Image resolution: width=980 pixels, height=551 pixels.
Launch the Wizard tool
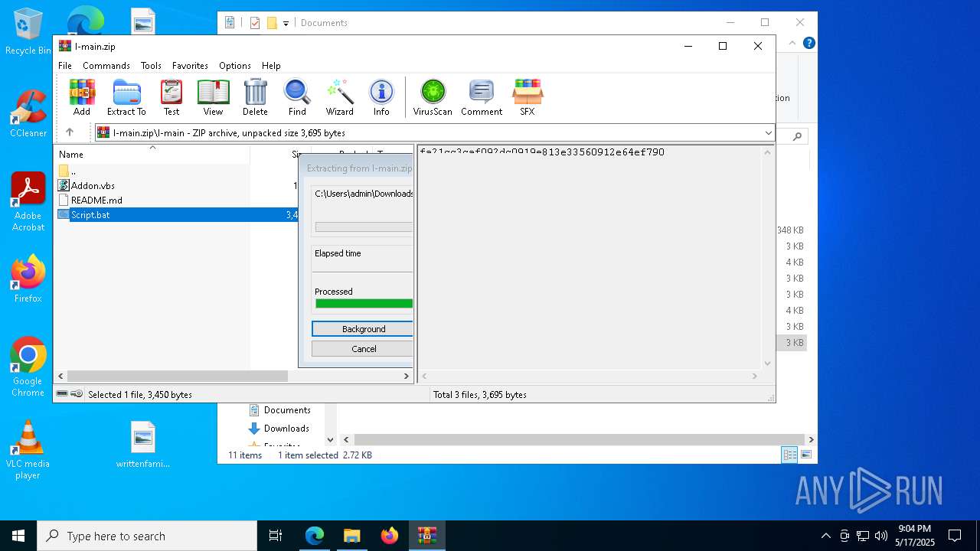[x=339, y=97]
